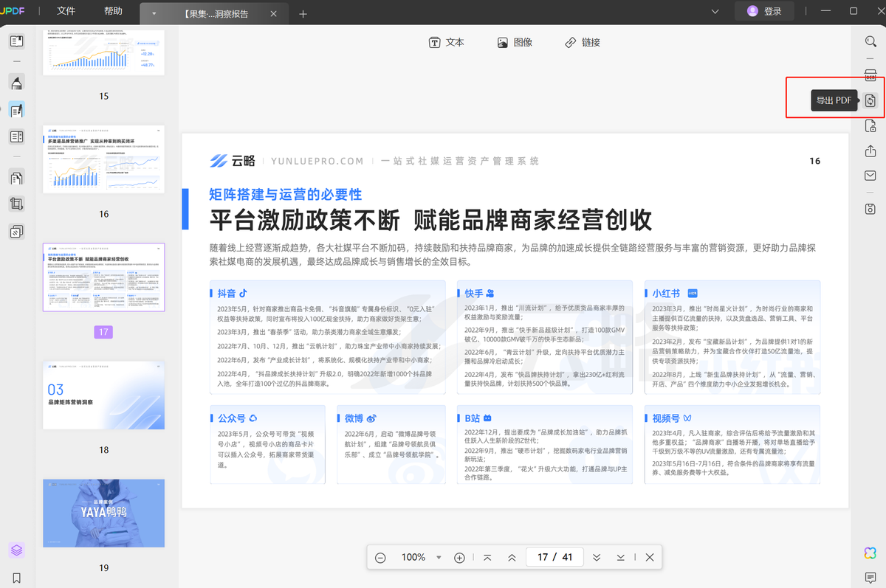
Task: Click the Save as other icon in right sidebar
Action: [870, 209]
